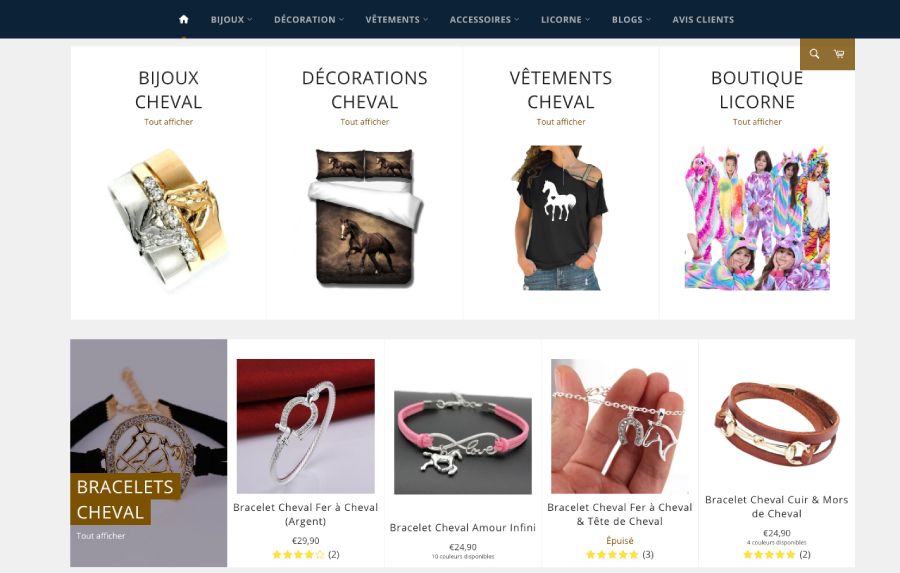Expand the Bijoux dropdown menu
Viewport: 900px width, 573px height.
click(x=231, y=20)
